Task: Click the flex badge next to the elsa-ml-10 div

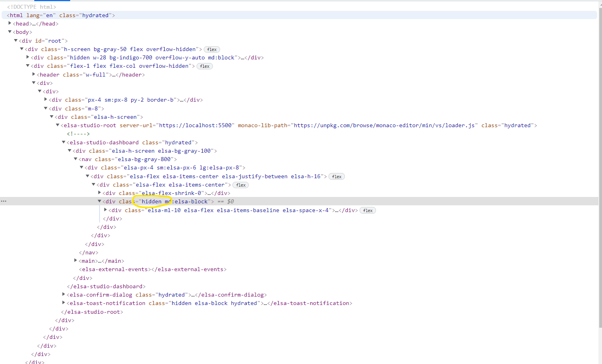Action: pyautogui.click(x=368, y=210)
